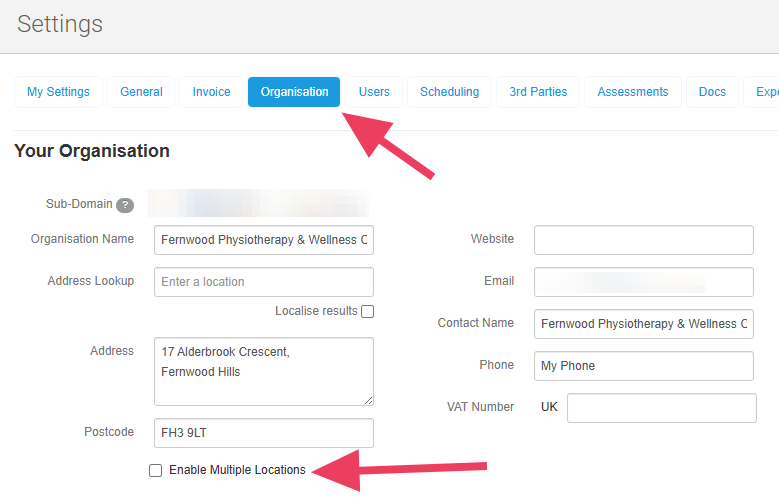Tick the Localise results checkbox
The width and height of the screenshot is (779, 497).
[368, 311]
